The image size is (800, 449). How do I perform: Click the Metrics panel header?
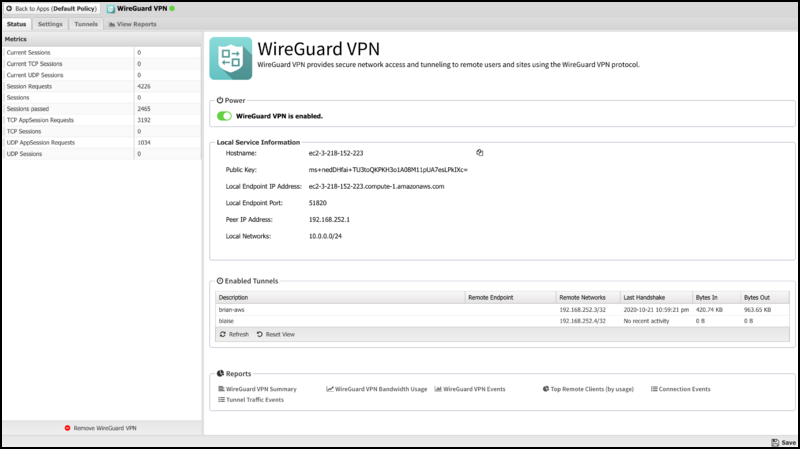pyautogui.click(x=102, y=39)
